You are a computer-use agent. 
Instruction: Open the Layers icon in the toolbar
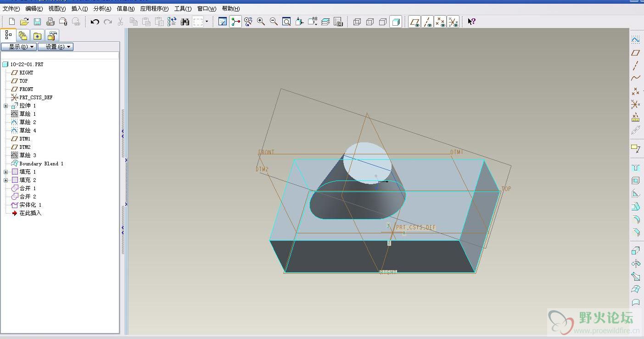[x=325, y=22]
